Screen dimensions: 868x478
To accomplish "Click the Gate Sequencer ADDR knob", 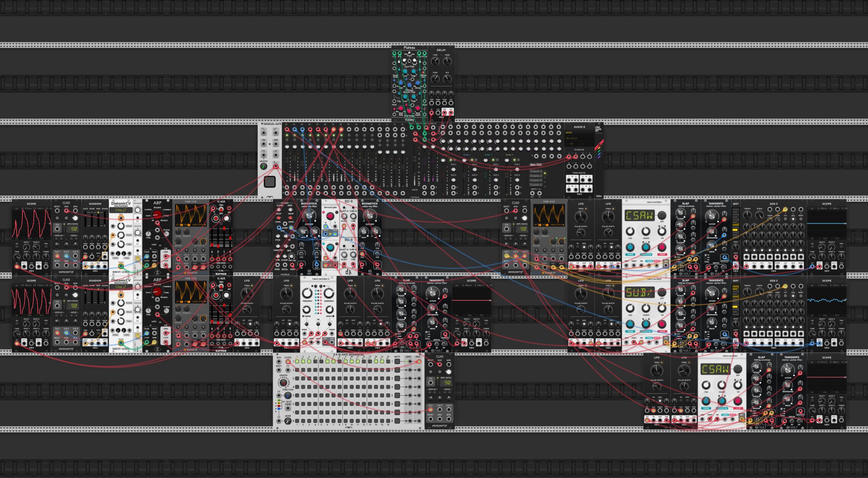I will coord(288,421).
